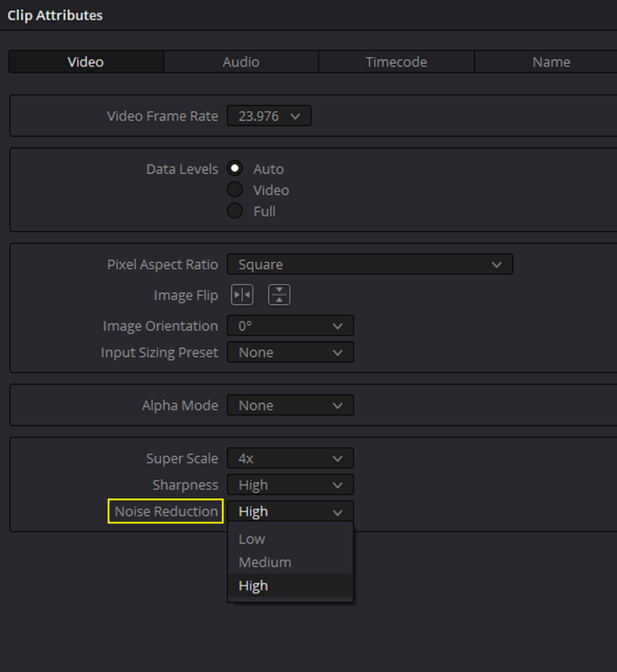Switch to the Name tab
Image resolution: width=617 pixels, height=672 pixels.
(x=551, y=62)
